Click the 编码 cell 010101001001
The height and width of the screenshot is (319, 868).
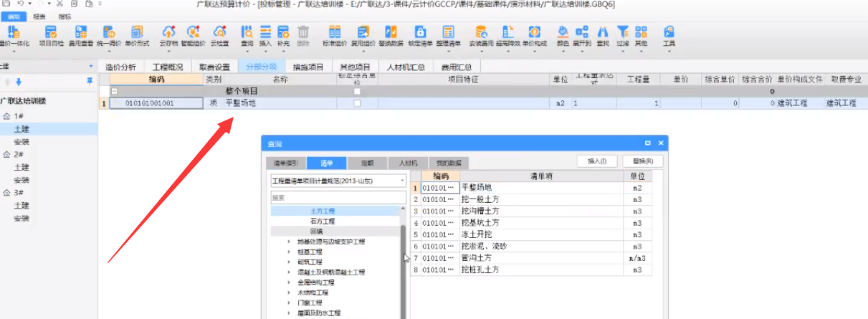156,103
